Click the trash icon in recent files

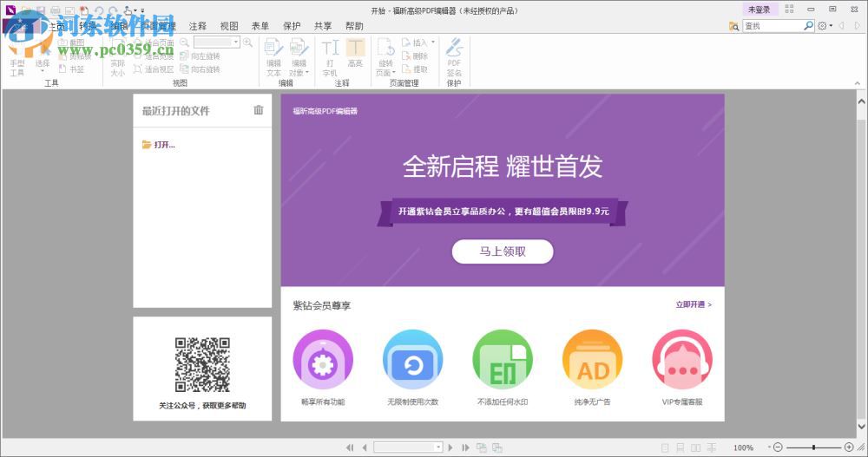tap(259, 110)
